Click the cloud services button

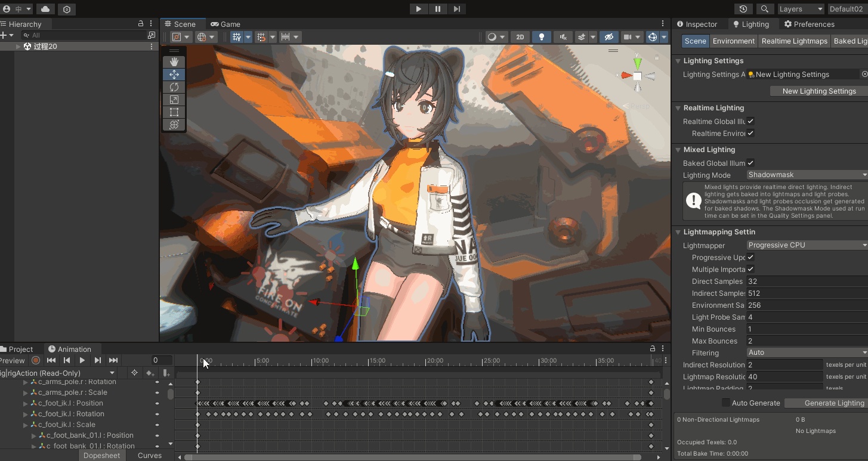coord(45,9)
